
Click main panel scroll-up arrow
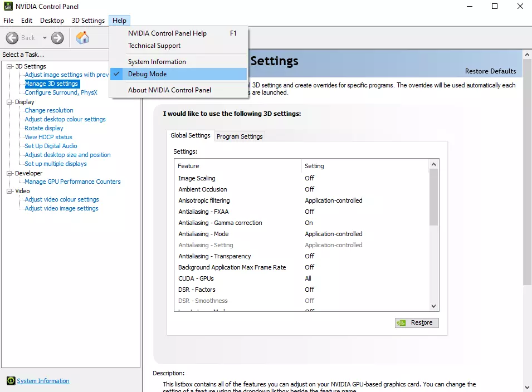[x=527, y=55]
